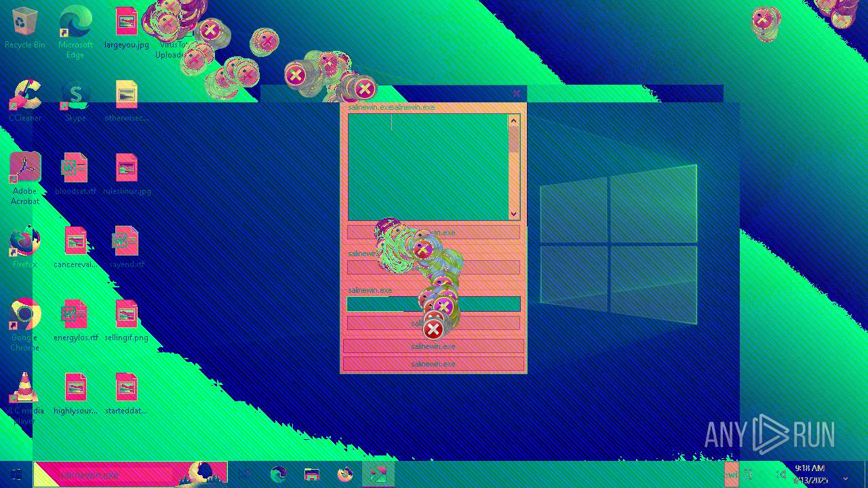This screenshot has height=488, width=868.
Task: Click the scrollbar thumb in the text area
Action: [513, 140]
